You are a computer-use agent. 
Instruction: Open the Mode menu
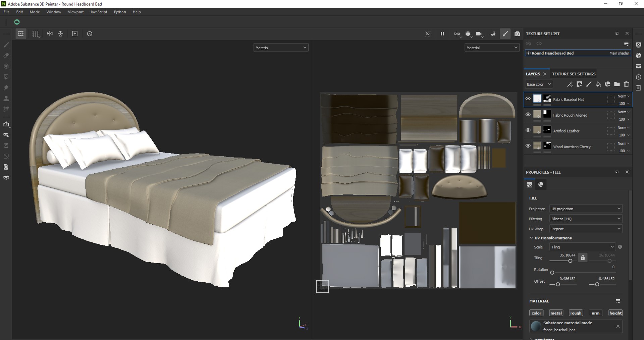[35, 12]
